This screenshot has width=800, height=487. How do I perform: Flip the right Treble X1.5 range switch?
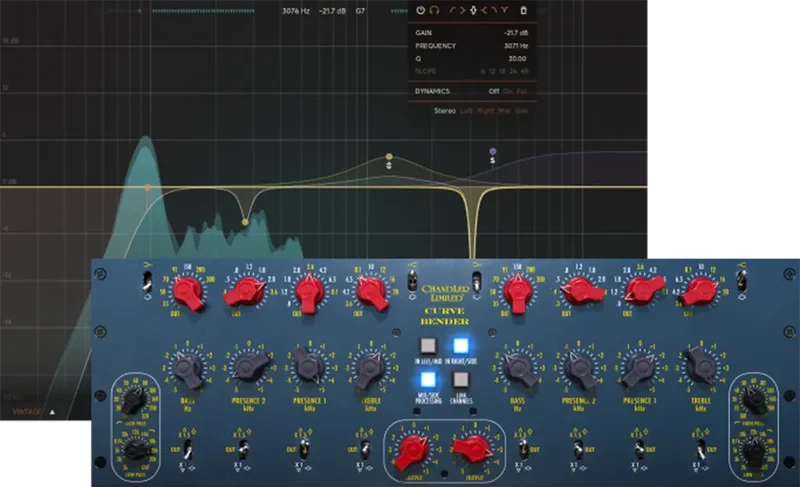(702, 449)
